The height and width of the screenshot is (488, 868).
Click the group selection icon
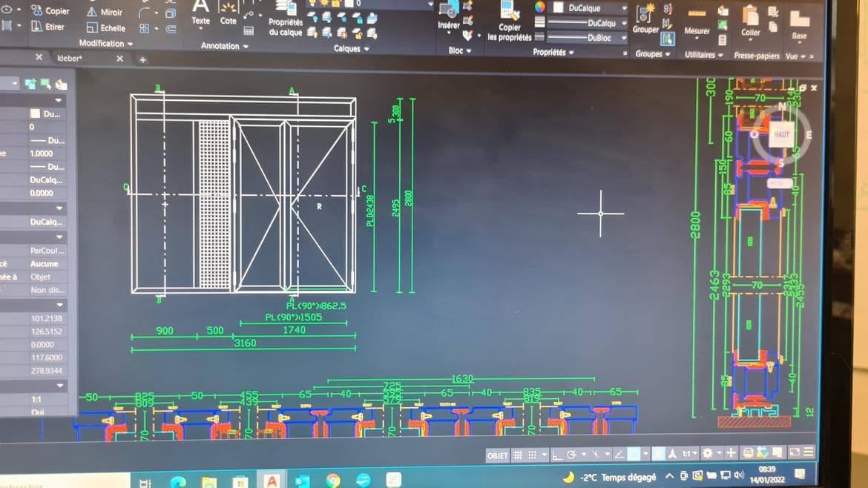click(x=668, y=38)
